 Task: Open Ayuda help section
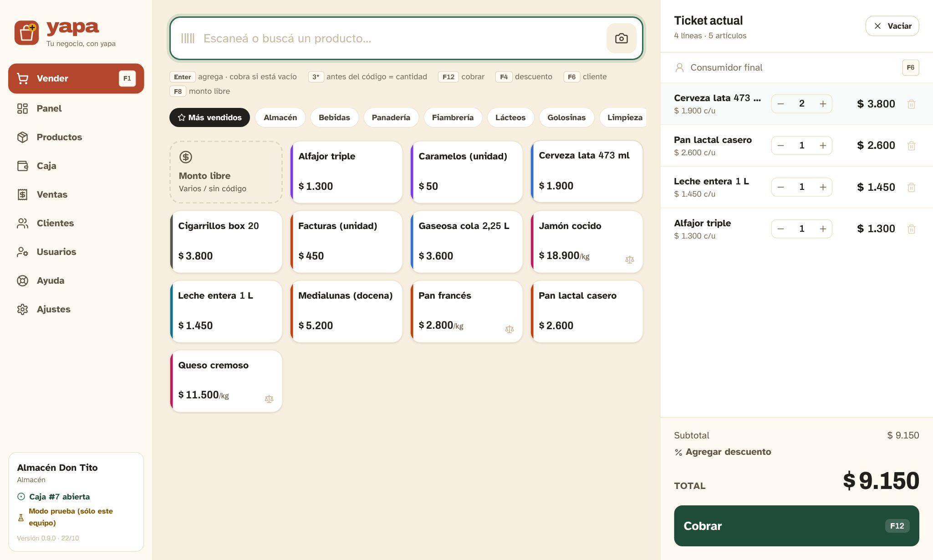click(x=76, y=280)
